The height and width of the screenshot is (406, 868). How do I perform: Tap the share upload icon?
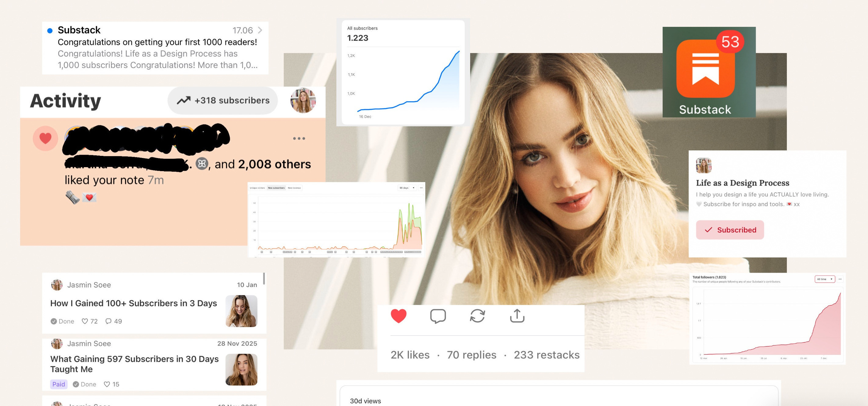517,316
